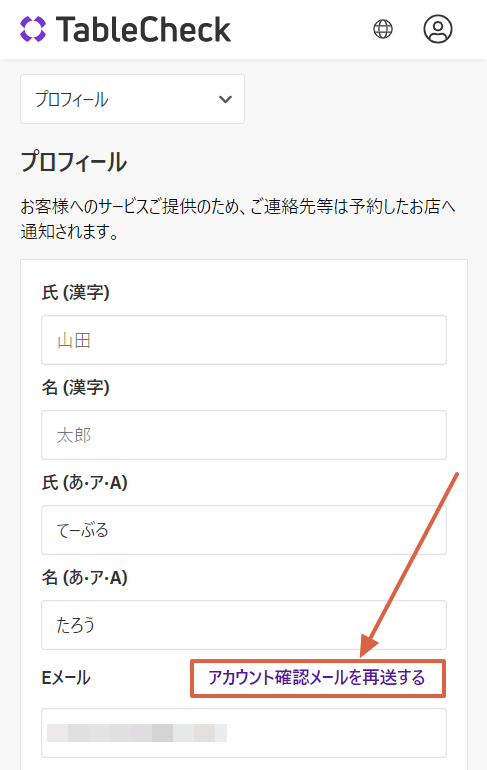Expand the dropdown using its chevron arrow
This screenshot has height=770, width=487.
coord(225,99)
